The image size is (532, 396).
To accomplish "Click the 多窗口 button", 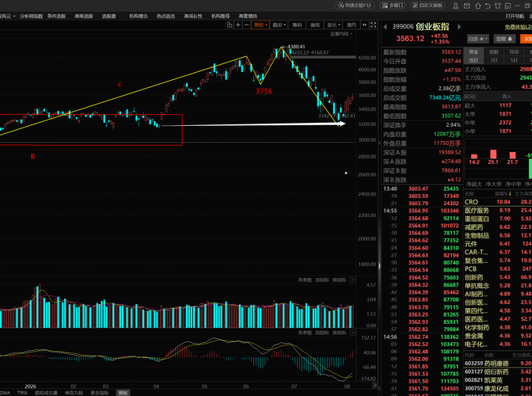I will pyautogui.click(x=393, y=5).
